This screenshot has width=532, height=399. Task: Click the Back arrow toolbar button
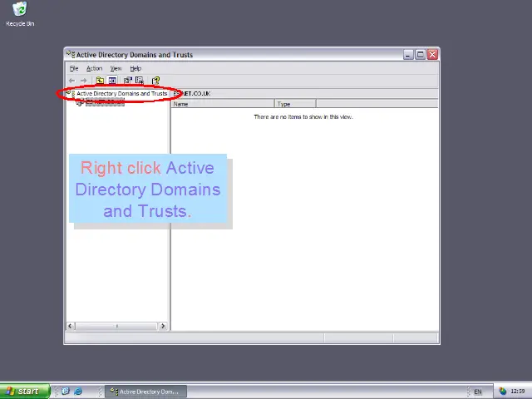[72, 81]
